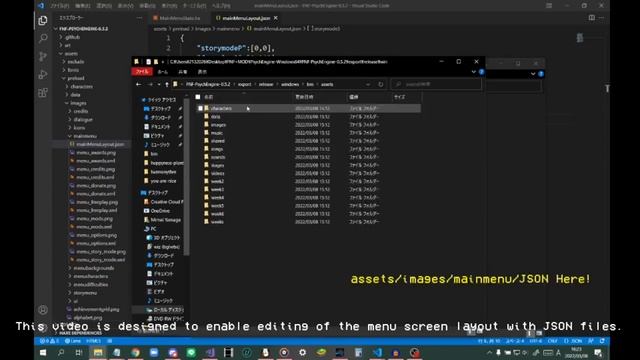The height and width of the screenshot is (360, 640).
Task: Click the forward arrow in File Explorer
Action: [150, 84]
